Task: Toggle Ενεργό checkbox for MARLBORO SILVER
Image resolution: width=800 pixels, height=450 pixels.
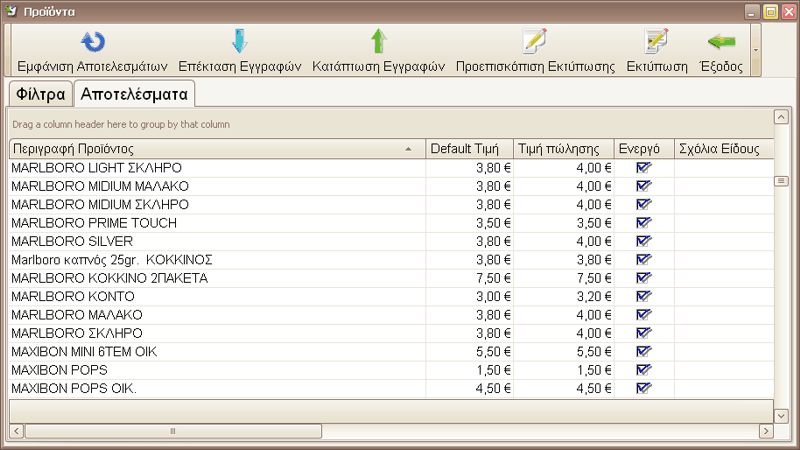Action: pyautogui.click(x=644, y=241)
